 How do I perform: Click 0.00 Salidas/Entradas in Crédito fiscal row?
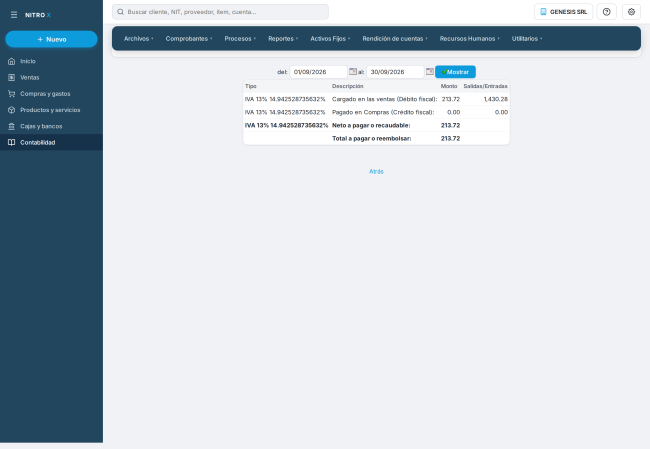point(501,112)
